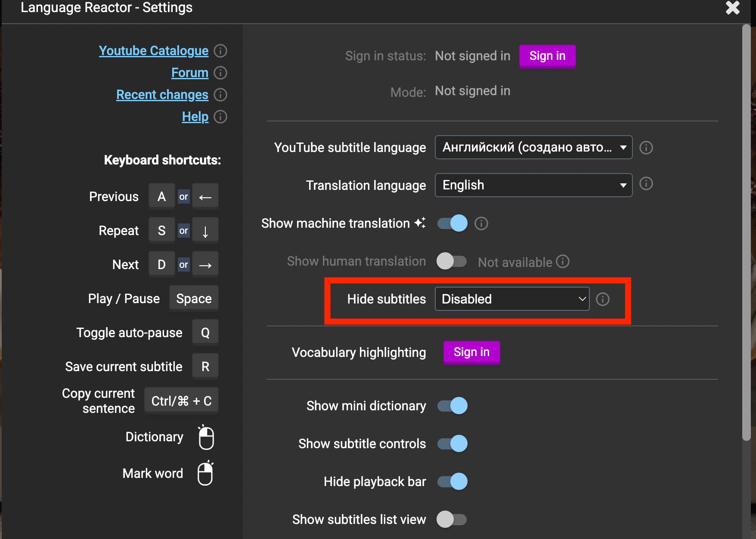Click the right arrow key for Next
Viewport: 756px width, 539px height.
point(205,264)
